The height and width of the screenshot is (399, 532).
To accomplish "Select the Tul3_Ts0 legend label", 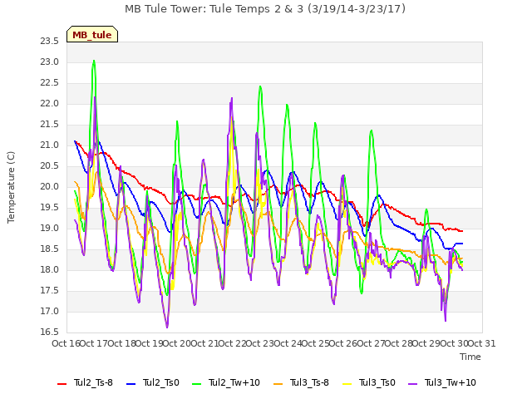I will (x=377, y=382).
